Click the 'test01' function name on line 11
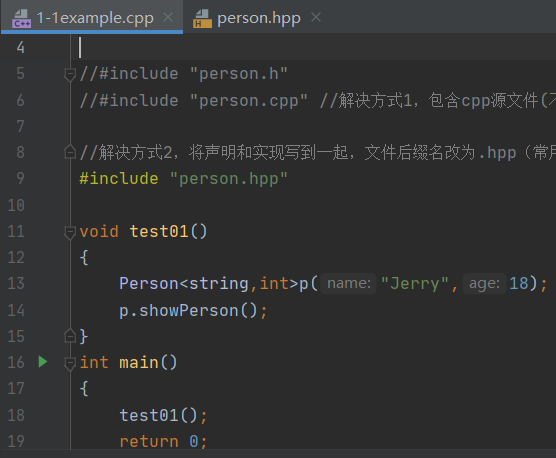Screen dimensions: 556x458 click(x=159, y=231)
